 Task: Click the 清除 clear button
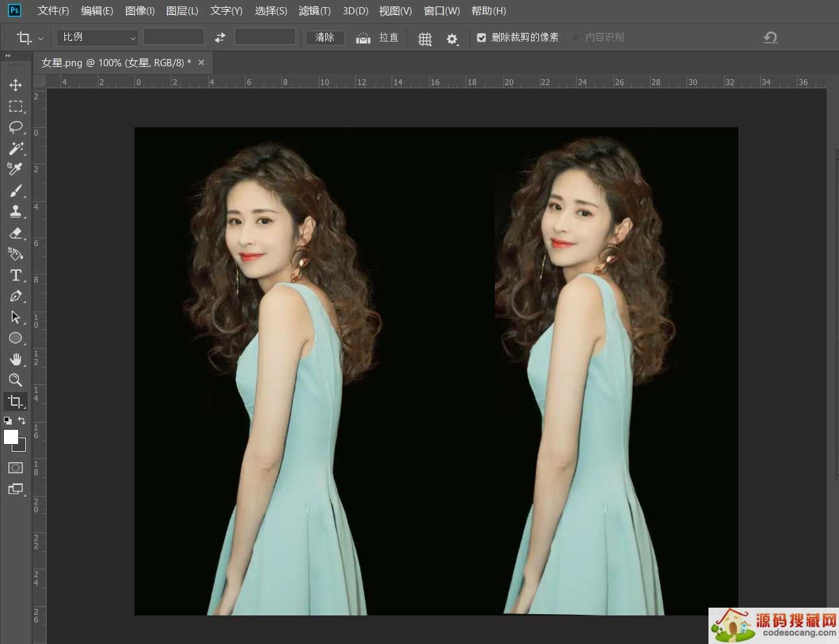click(325, 38)
